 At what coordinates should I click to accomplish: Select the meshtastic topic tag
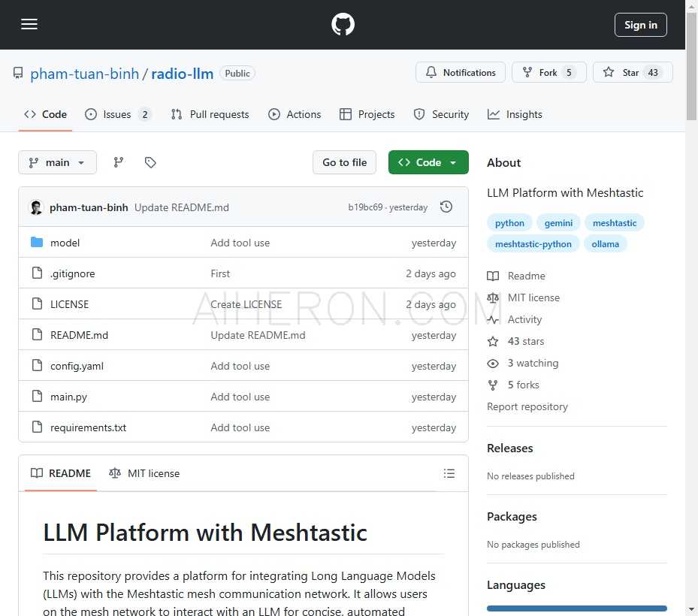click(x=615, y=223)
